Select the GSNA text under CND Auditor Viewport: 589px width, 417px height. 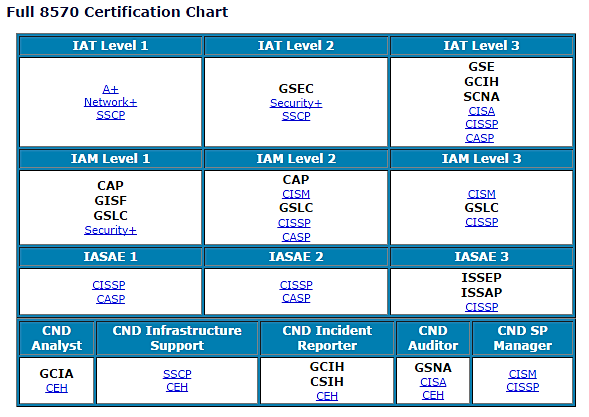(433, 368)
